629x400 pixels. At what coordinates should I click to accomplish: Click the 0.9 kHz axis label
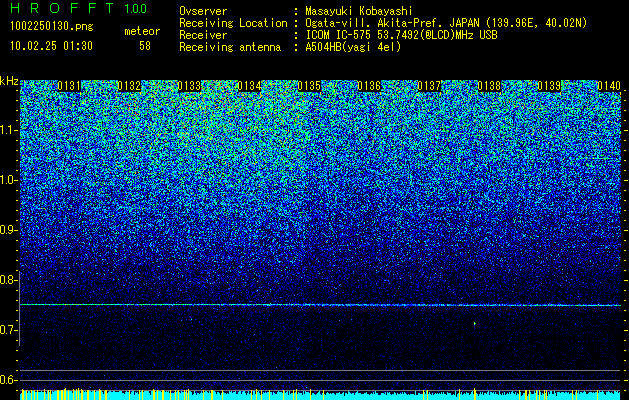coord(9,230)
